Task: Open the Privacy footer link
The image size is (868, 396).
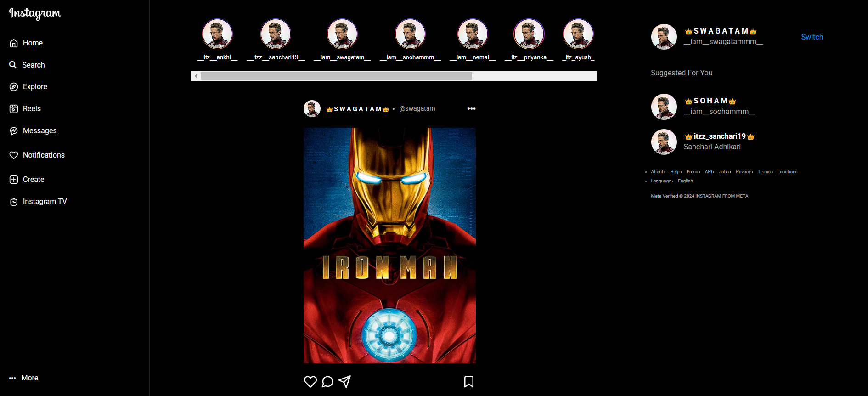Action: [743, 172]
